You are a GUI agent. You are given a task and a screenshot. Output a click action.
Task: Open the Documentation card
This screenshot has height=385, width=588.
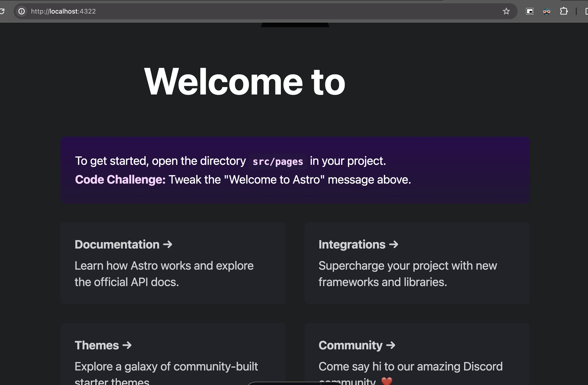[118, 245]
